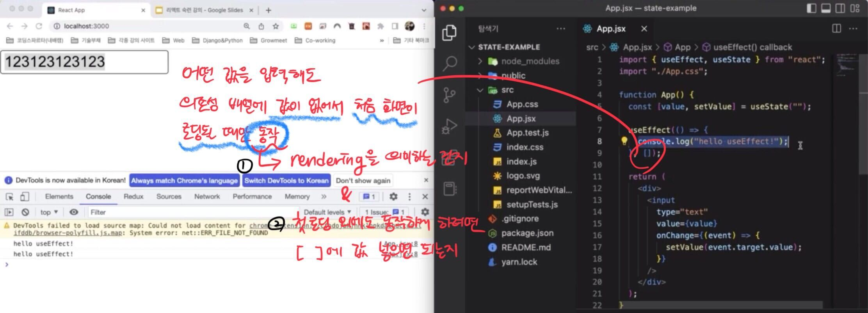
Task: Show the console sidebar icon
Action: click(9, 212)
